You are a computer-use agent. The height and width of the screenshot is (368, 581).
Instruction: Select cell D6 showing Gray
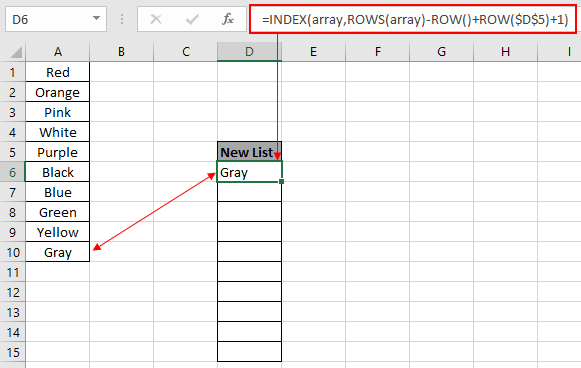click(249, 172)
